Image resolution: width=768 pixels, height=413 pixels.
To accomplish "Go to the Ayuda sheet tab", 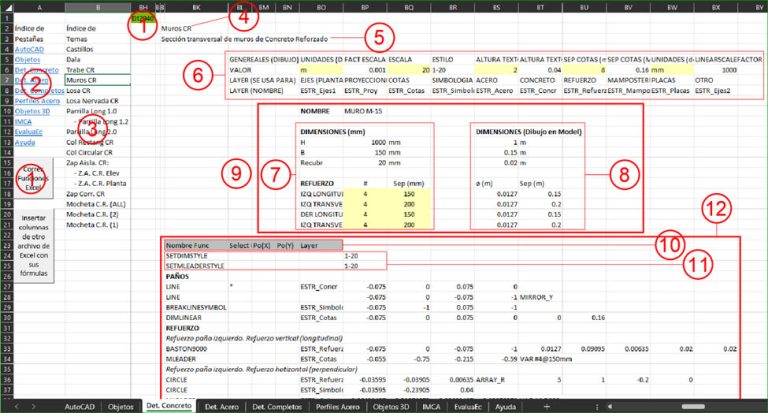I will pos(505,407).
